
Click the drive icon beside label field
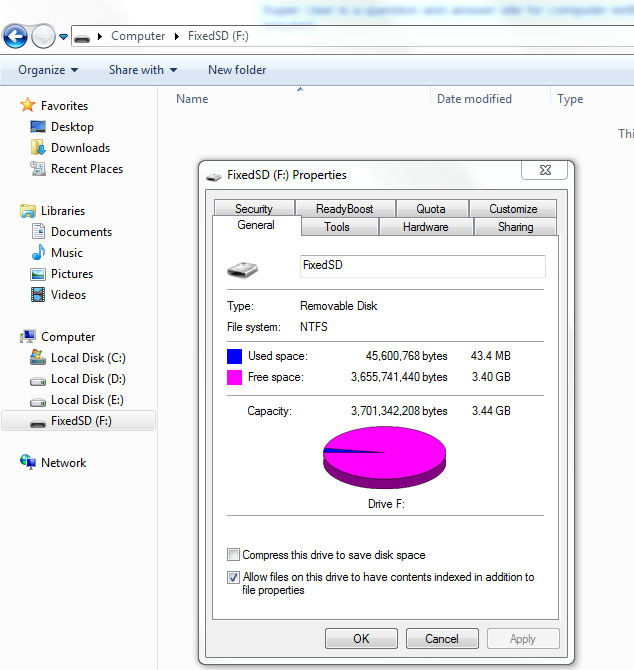click(x=242, y=270)
